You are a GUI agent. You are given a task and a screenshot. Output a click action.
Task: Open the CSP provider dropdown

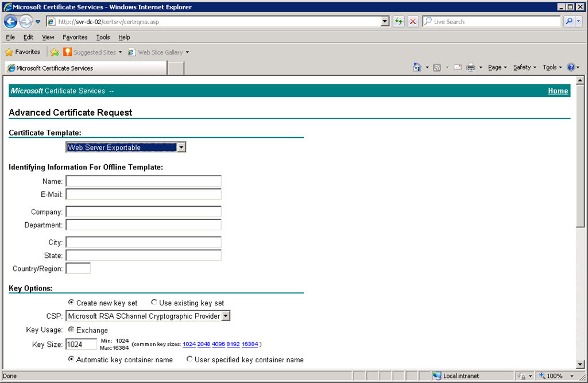[x=148, y=316]
